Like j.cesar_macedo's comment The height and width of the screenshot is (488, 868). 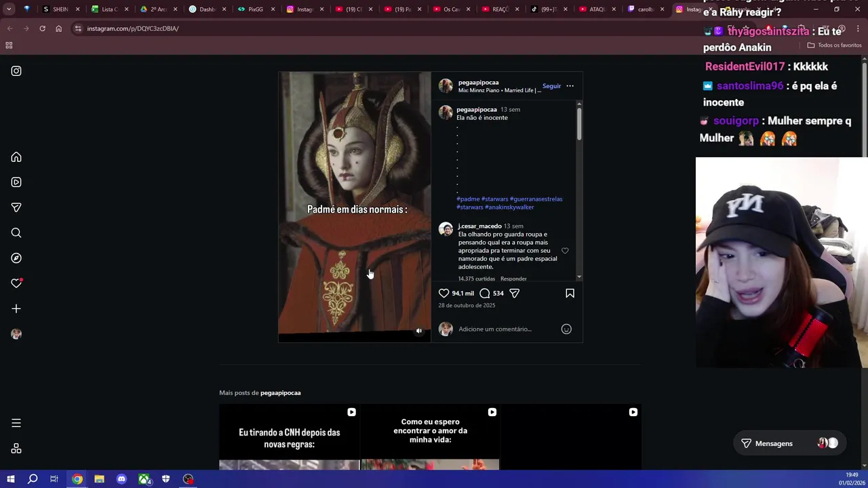tap(565, 251)
